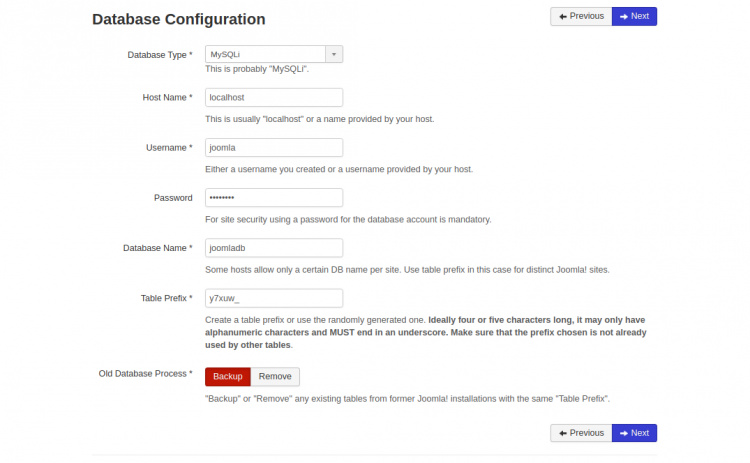Click the top Previous button
Viewport: 750px width, 463px height.
point(581,16)
